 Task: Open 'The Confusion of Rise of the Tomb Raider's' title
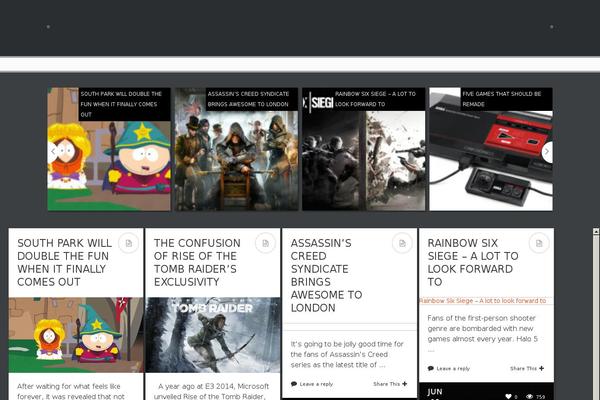(197, 263)
